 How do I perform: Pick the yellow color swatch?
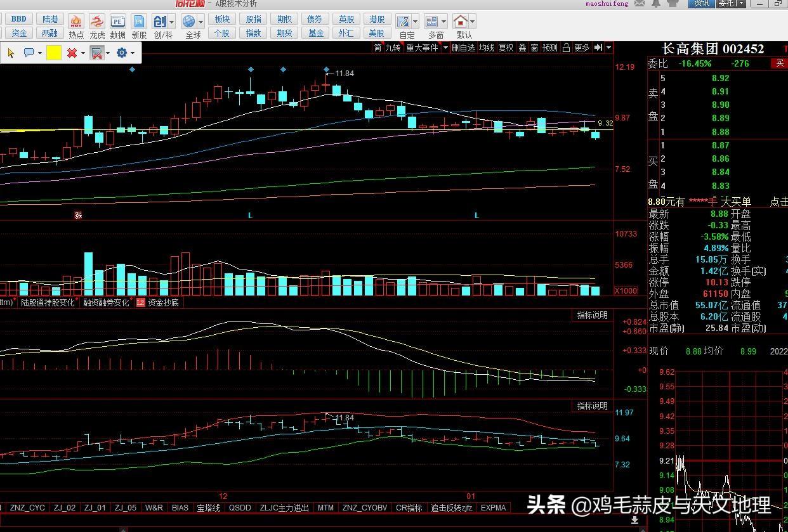[54, 53]
